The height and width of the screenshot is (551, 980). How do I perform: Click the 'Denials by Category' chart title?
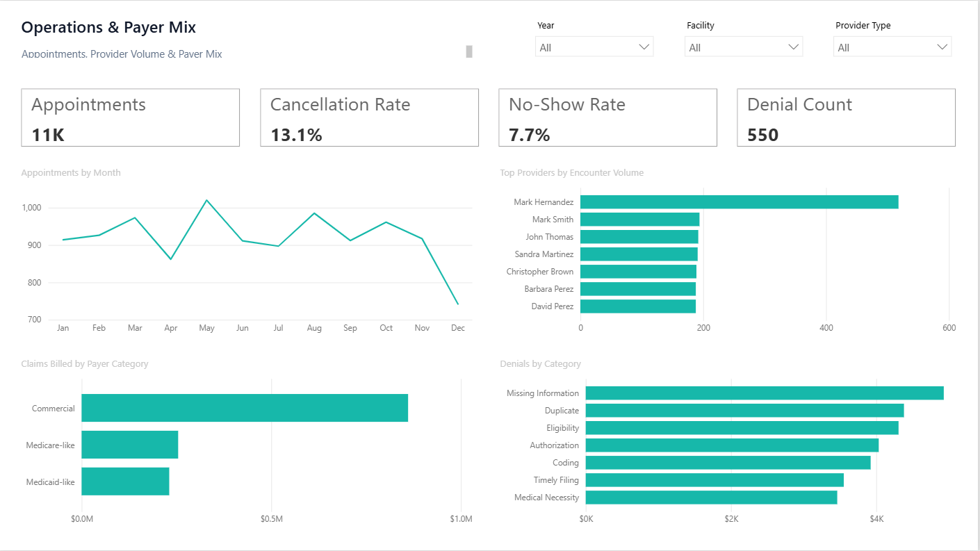(x=541, y=364)
